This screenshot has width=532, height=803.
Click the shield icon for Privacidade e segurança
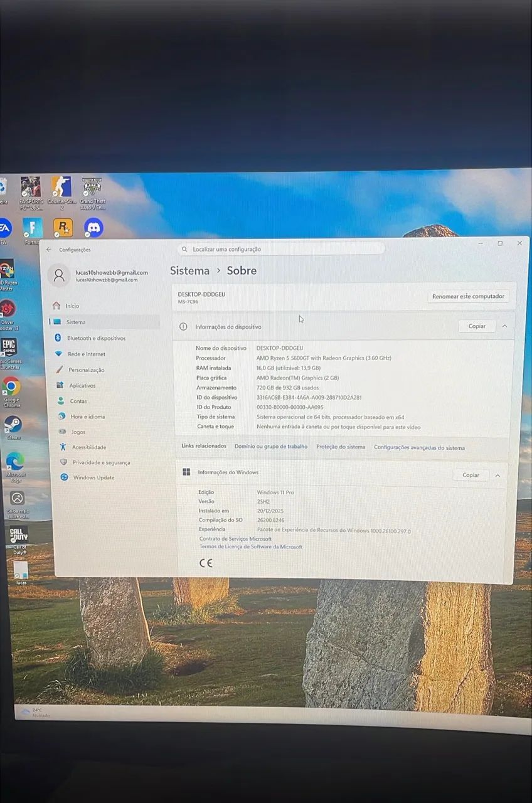tap(63, 462)
